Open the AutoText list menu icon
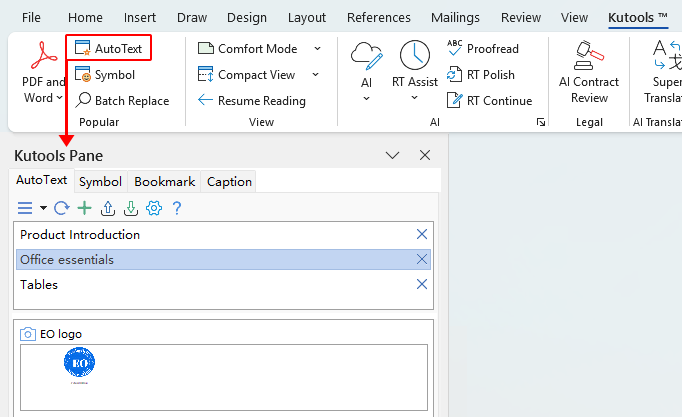 (25, 208)
